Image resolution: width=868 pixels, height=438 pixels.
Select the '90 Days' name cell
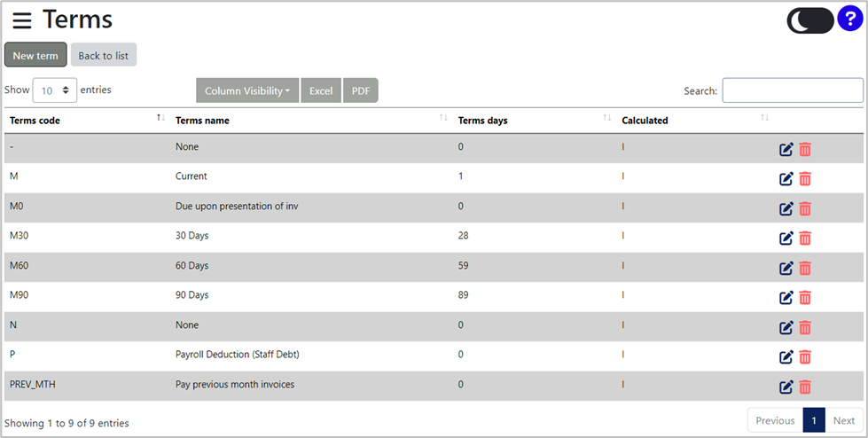click(x=192, y=294)
